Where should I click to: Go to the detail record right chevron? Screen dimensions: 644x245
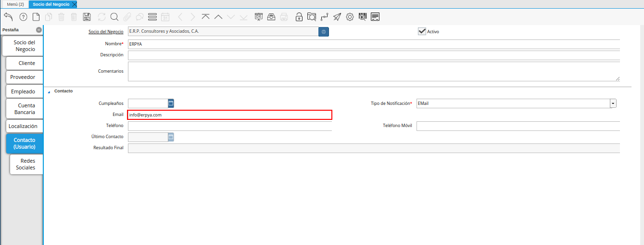193,17
